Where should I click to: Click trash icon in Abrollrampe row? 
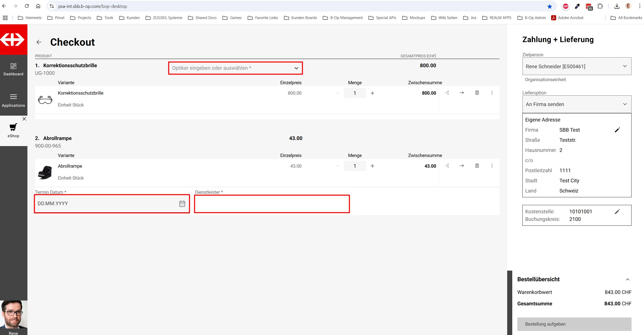477,166
